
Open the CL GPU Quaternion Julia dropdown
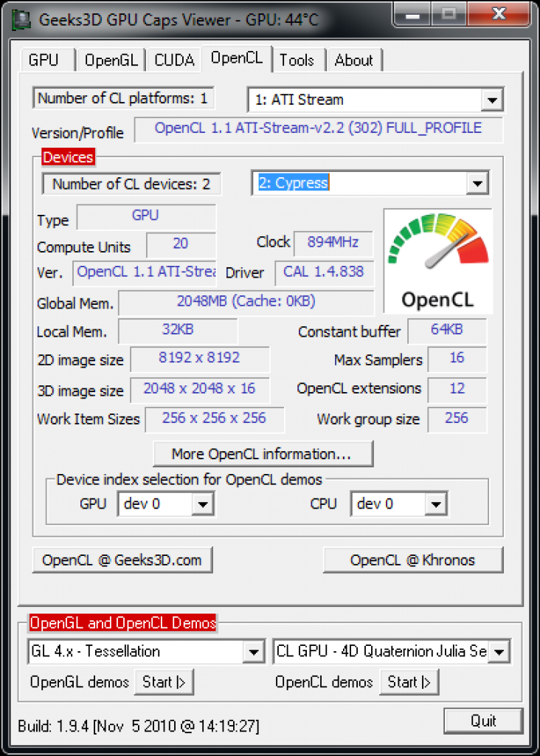[499, 652]
